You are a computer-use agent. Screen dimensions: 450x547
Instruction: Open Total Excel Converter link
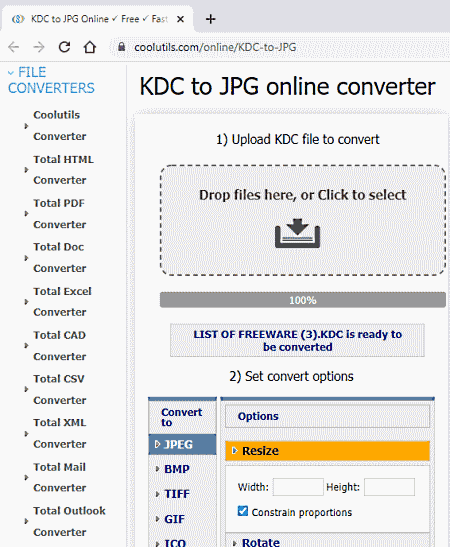click(62, 301)
